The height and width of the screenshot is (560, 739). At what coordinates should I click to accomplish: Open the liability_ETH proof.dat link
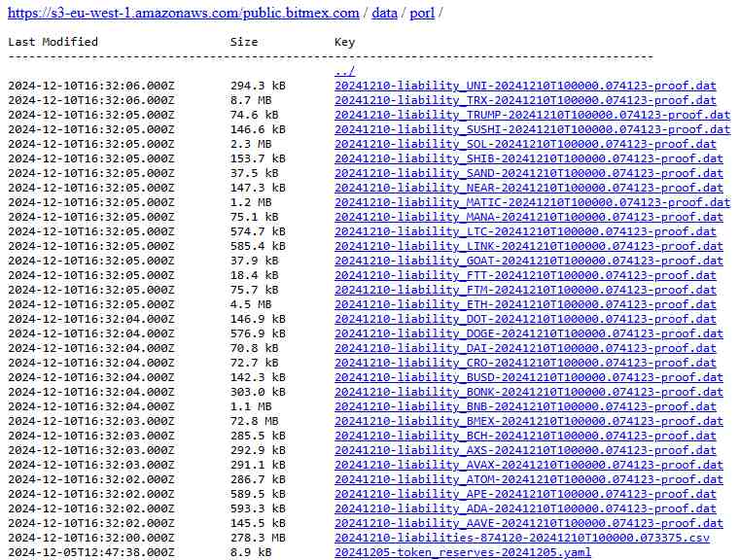(525, 305)
